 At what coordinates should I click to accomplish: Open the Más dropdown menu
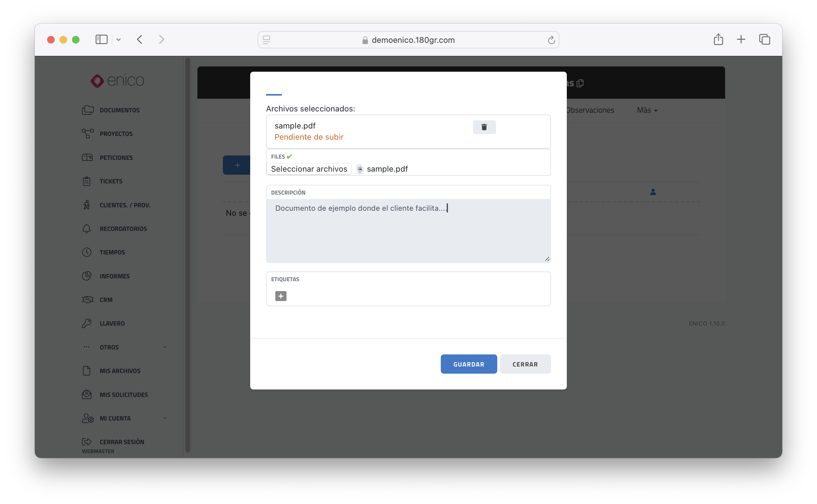647,110
